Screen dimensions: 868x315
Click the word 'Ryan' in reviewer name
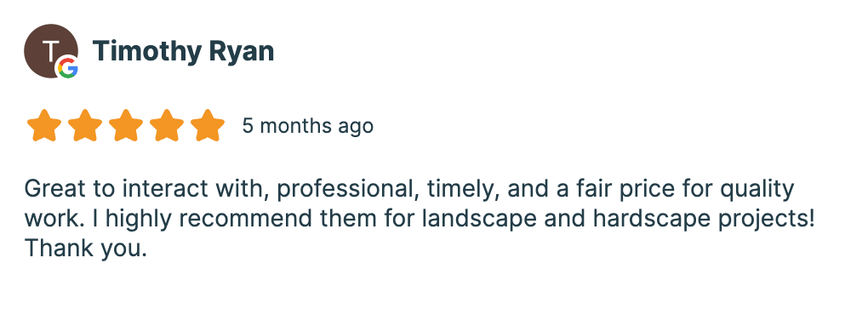[x=241, y=52]
